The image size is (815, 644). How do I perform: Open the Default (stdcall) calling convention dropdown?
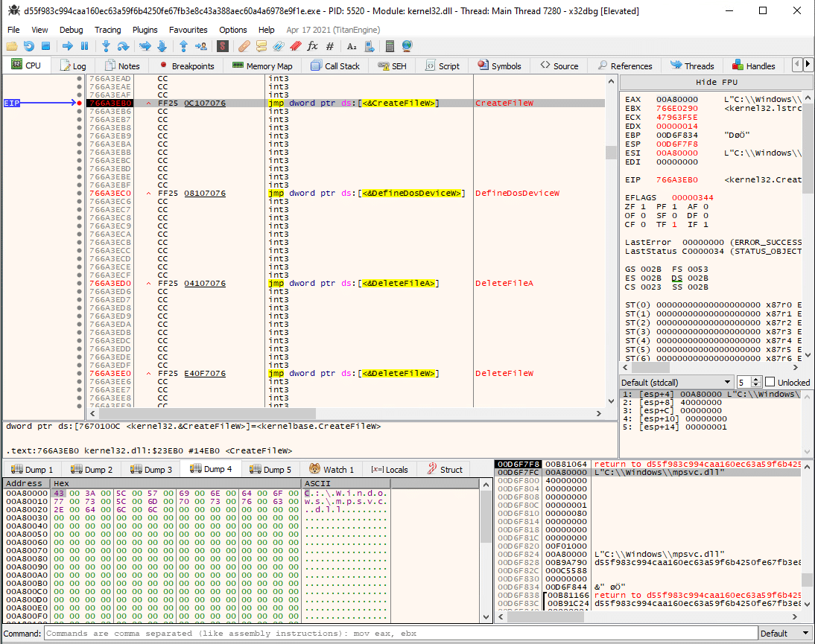click(676, 382)
